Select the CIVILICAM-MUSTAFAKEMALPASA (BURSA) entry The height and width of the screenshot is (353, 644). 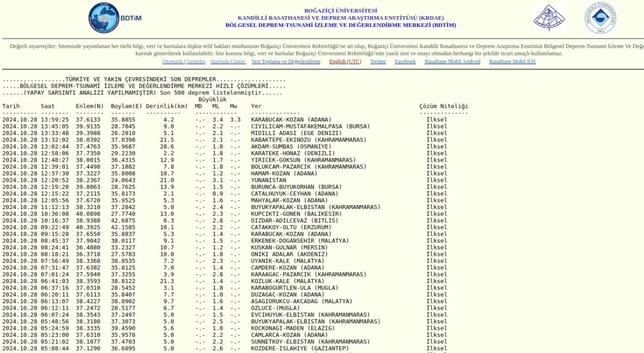[x=310, y=126]
